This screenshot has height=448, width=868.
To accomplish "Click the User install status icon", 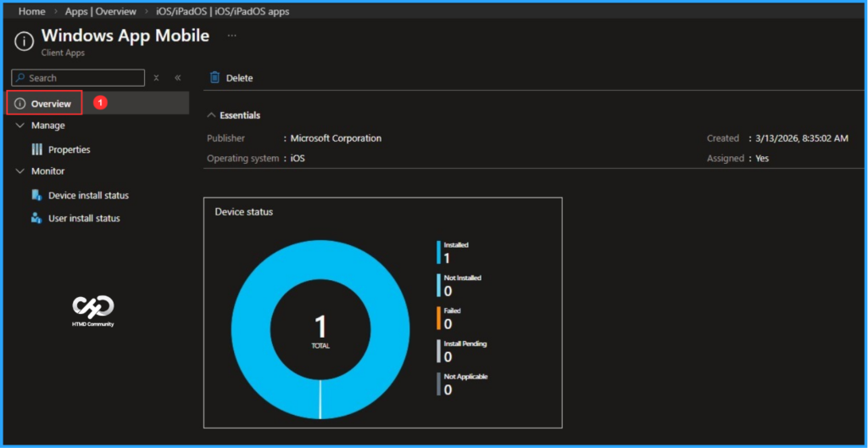I will (37, 218).
